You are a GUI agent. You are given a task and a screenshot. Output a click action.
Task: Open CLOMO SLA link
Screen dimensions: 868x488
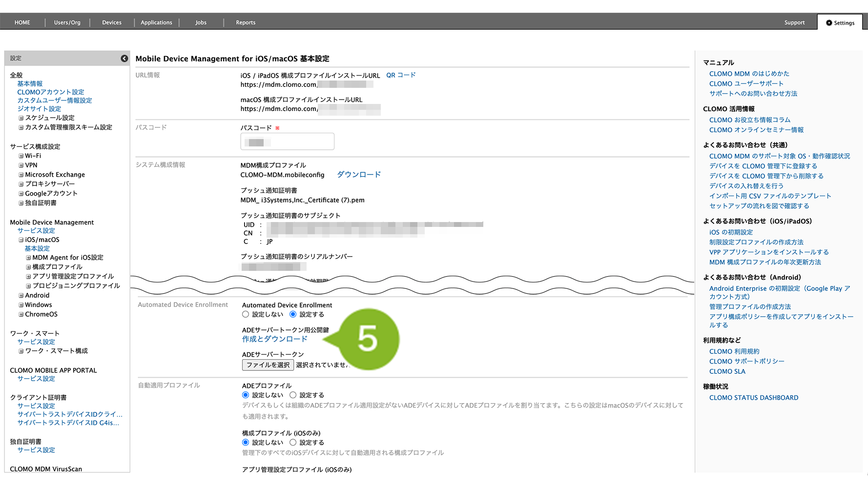727,371
